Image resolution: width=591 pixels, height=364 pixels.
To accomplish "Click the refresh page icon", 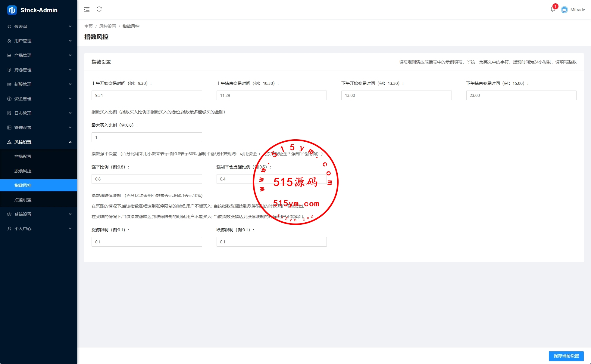I will 99,9.
